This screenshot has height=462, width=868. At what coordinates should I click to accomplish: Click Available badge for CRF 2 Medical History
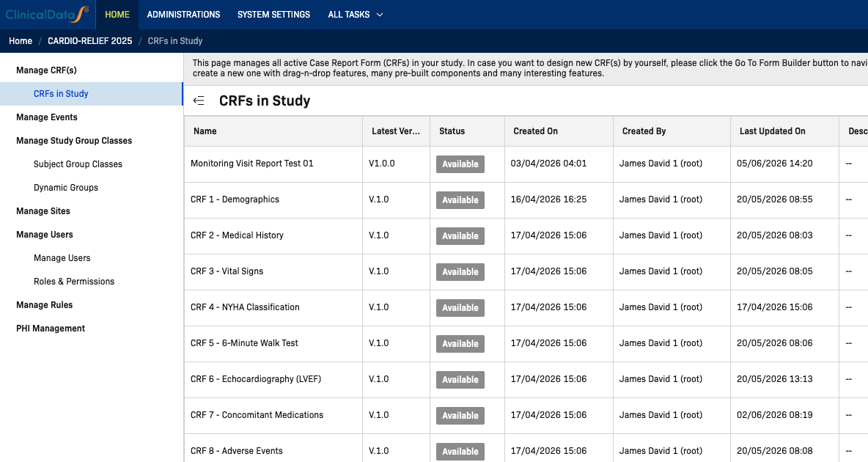coord(460,236)
